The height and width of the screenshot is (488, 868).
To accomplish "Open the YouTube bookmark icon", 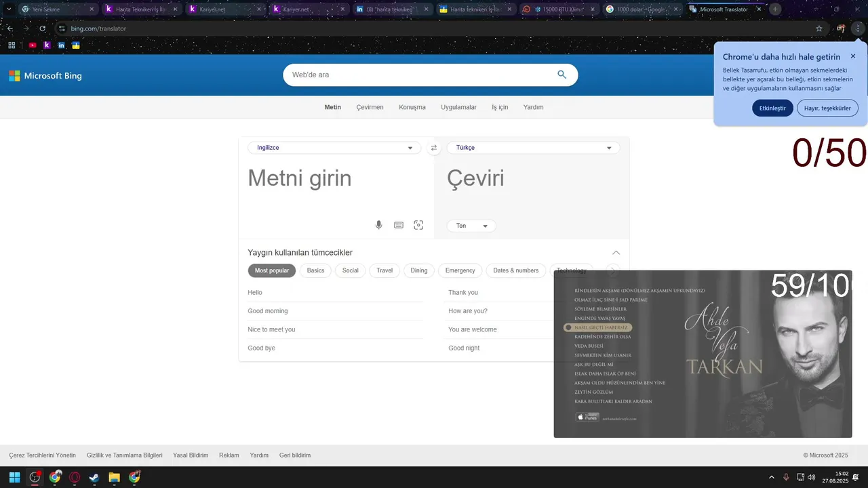I will [33, 45].
